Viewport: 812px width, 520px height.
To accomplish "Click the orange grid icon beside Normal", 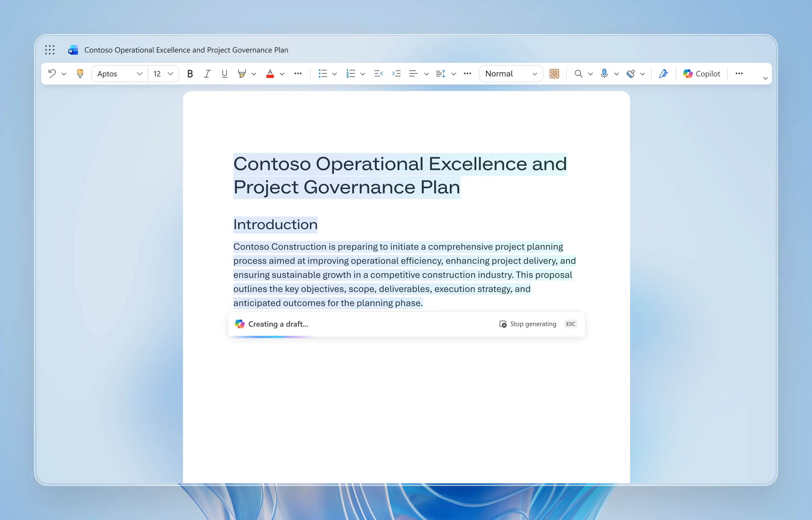I will 554,74.
